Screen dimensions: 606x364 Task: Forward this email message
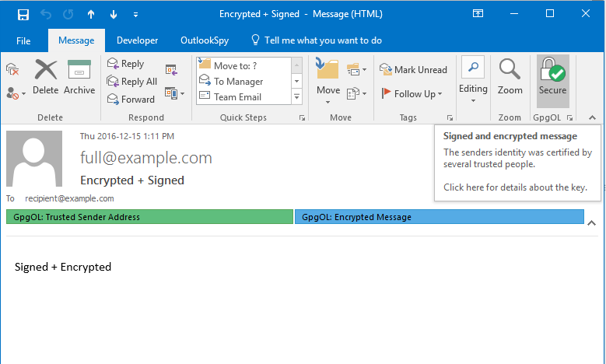click(131, 99)
